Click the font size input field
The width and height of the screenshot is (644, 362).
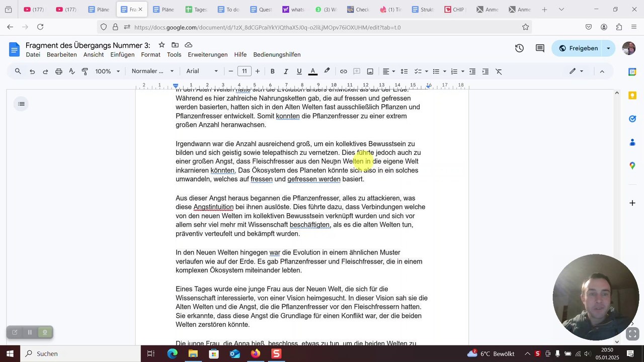coord(245,71)
